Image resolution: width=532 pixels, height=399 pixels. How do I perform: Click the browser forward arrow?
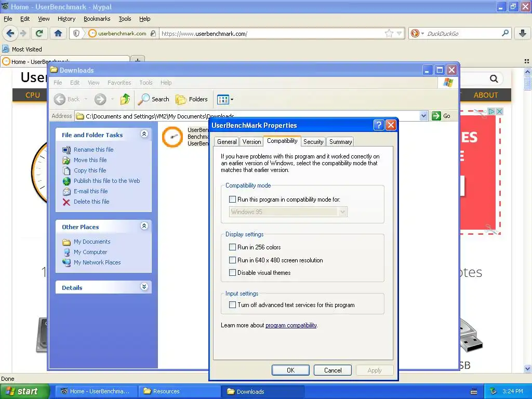[23, 33]
